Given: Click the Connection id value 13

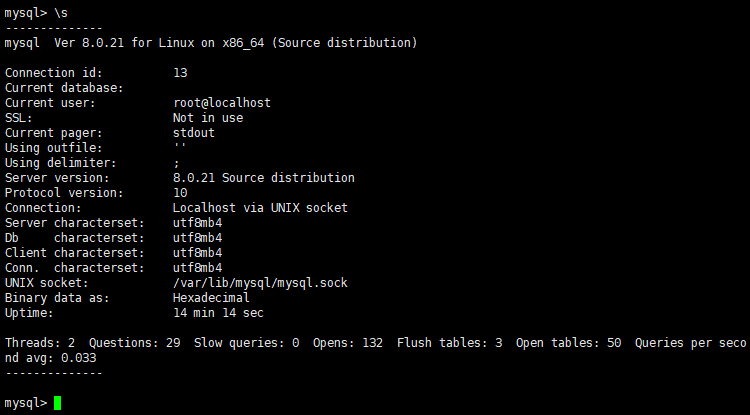Looking at the screenshot, I should click(180, 73).
